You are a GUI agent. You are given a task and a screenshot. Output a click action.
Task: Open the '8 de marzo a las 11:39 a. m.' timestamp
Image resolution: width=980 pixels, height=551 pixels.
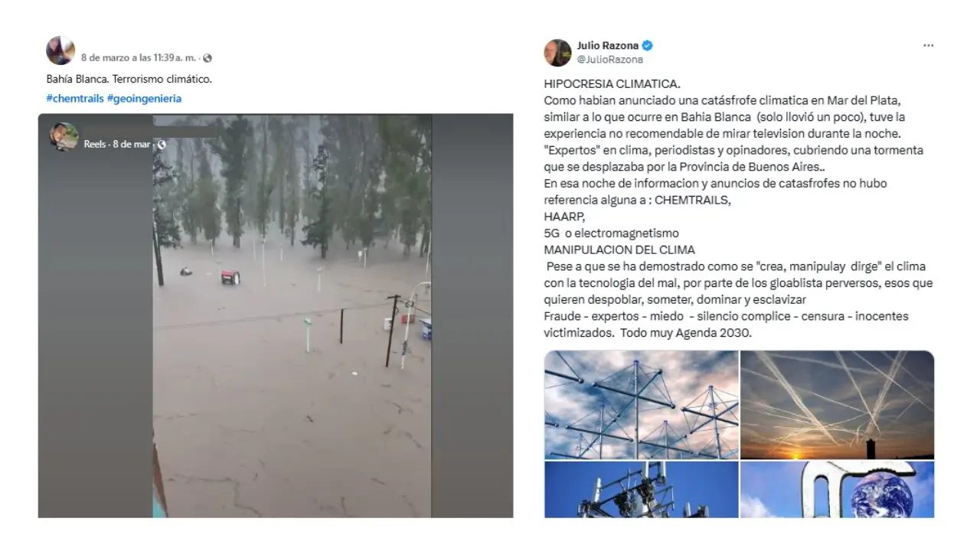[x=139, y=58]
